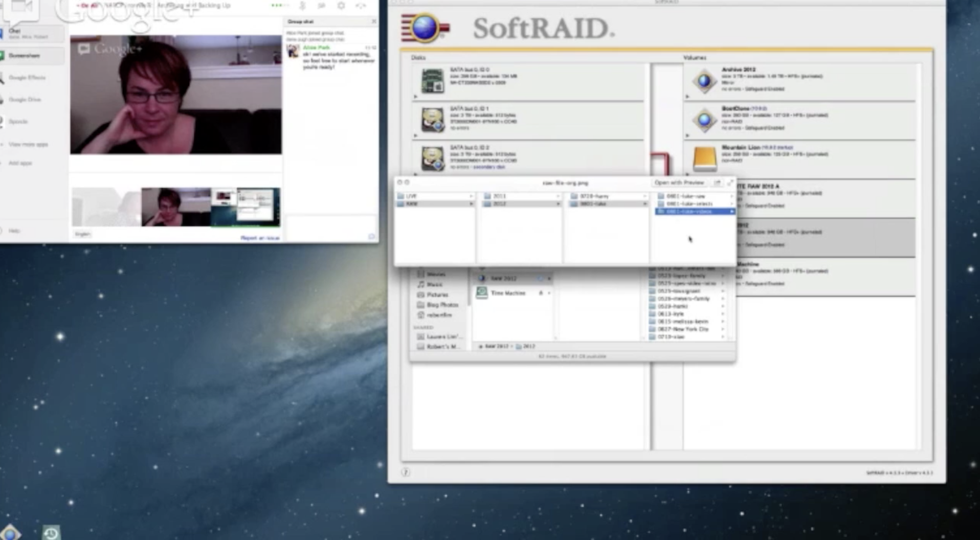
Task: Click the Report an issue link
Action: (x=260, y=238)
